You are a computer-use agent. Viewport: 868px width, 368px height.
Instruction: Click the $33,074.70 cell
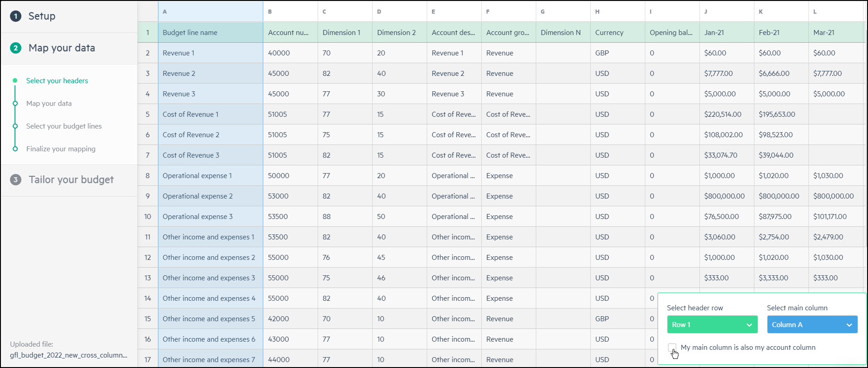point(727,155)
